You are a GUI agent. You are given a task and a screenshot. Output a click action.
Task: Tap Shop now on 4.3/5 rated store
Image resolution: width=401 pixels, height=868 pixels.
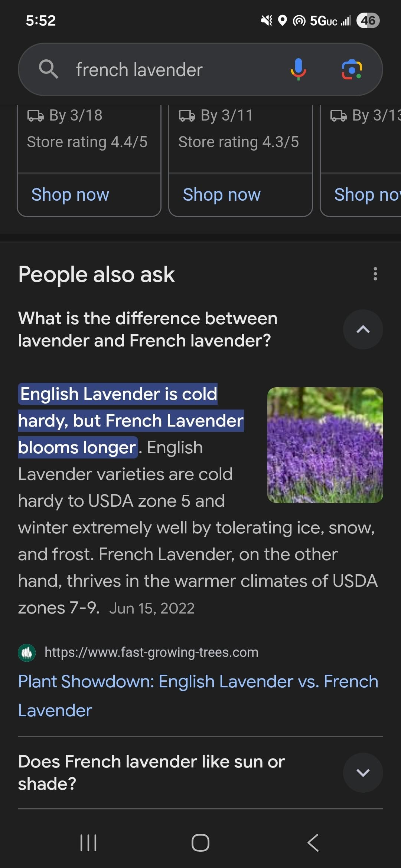click(x=222, y=195)
